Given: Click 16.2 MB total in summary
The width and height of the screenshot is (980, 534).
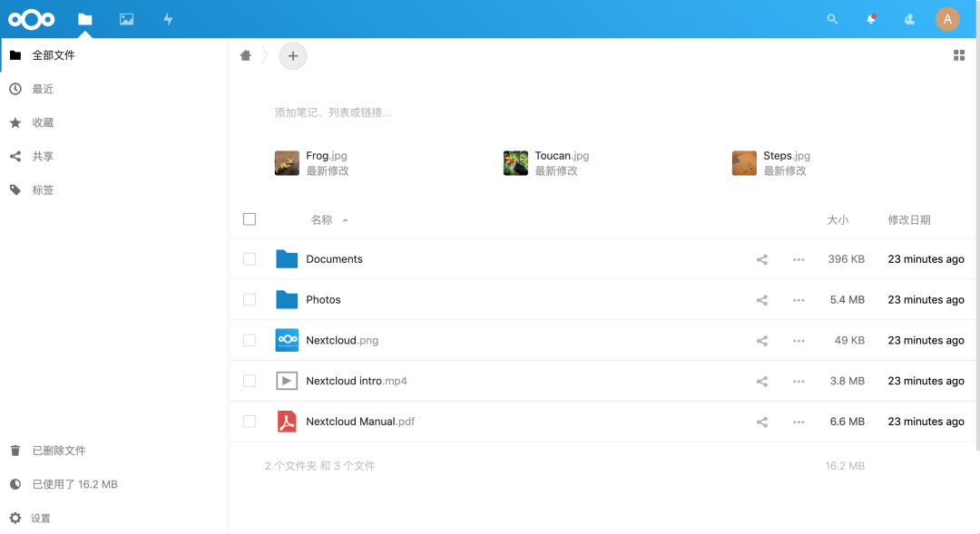Looking at the screenshot, I should pos(845,466).
